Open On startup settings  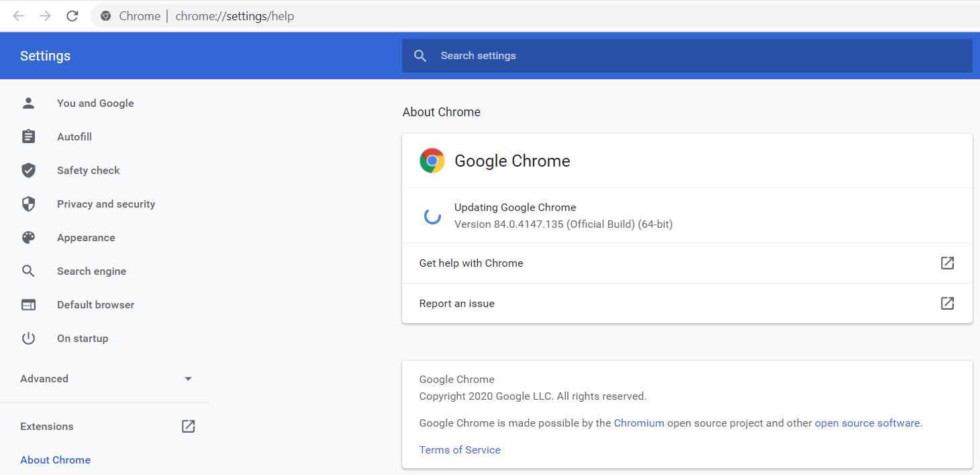[83, 338]
